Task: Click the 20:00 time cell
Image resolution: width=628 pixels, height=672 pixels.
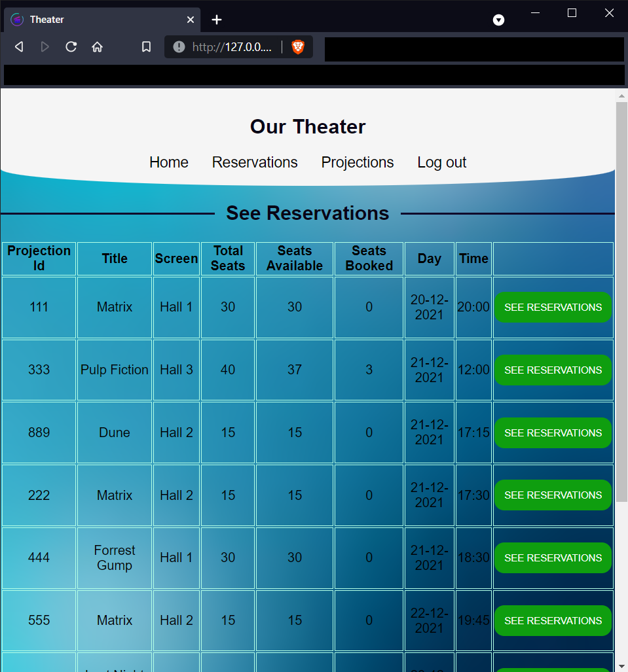Action: 473,308
